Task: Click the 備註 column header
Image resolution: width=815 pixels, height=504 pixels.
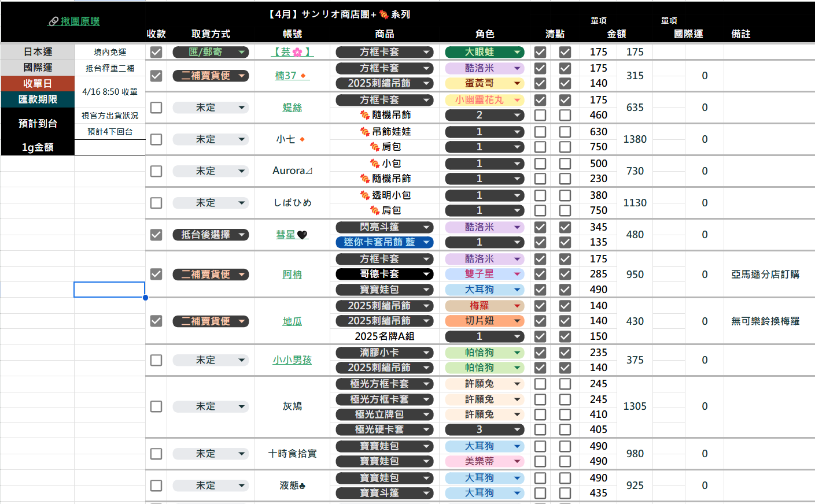Action: pyautogui.click(x=740, y=34)
